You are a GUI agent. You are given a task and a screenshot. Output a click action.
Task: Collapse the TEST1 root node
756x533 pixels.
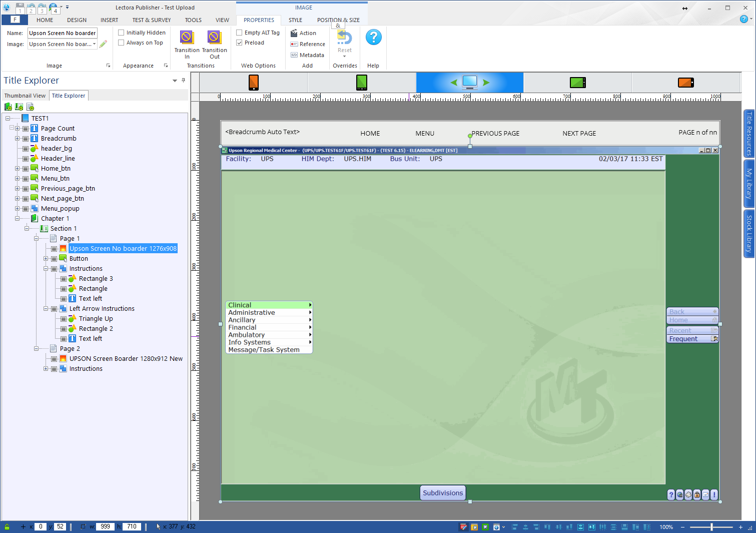(x=8, y=119)
